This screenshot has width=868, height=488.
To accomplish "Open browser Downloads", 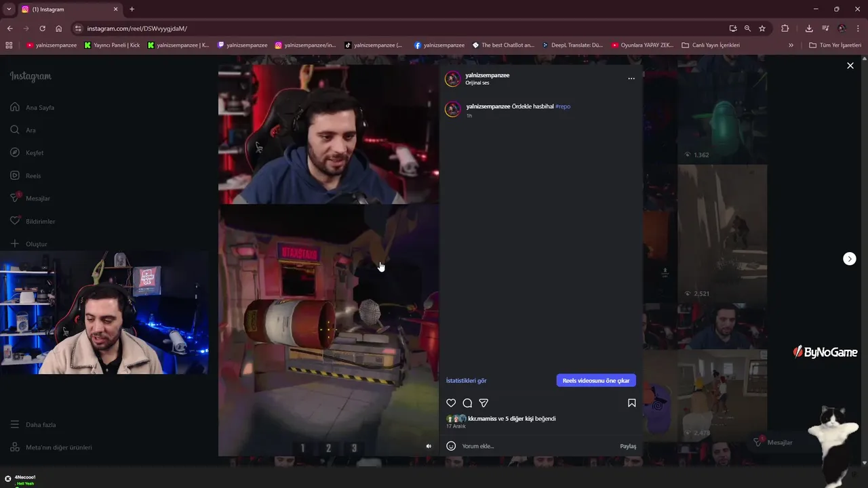I will coord(809,28).
